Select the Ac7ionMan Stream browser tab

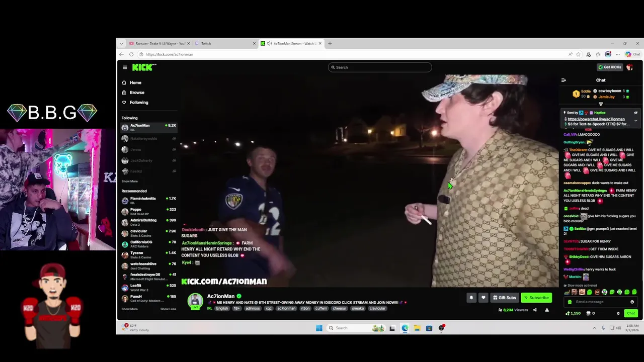pyautogui.click(x=292, y=43)
